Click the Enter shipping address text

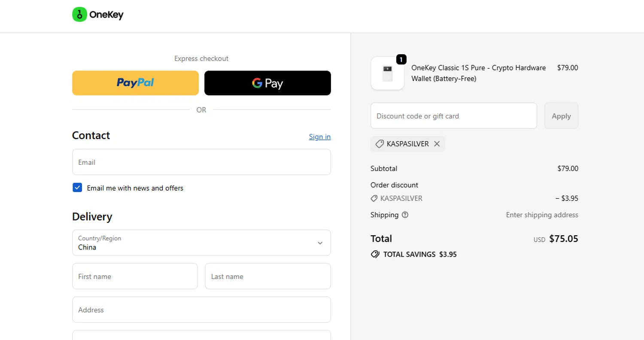(542, 215)
